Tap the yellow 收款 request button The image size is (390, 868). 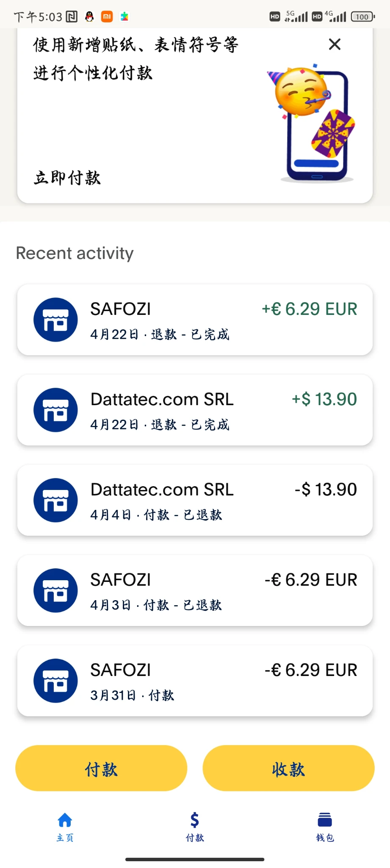(x=288, y=768)
